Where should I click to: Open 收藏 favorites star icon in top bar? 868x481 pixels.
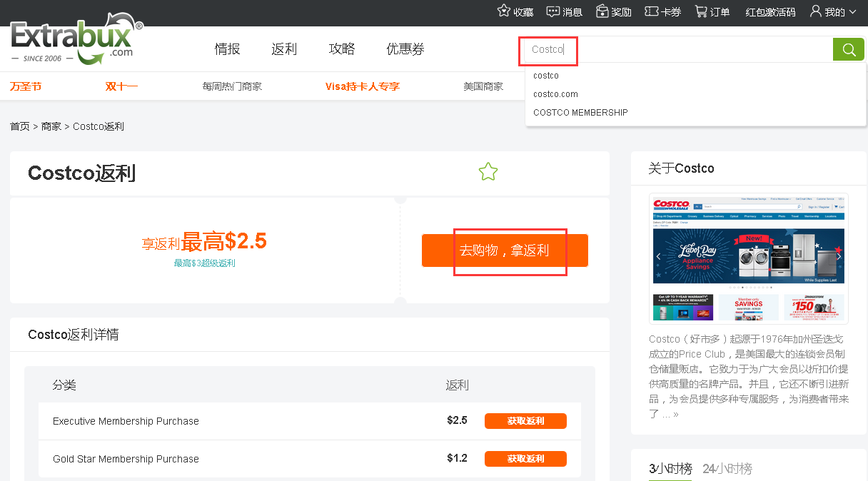coord(504,11)
